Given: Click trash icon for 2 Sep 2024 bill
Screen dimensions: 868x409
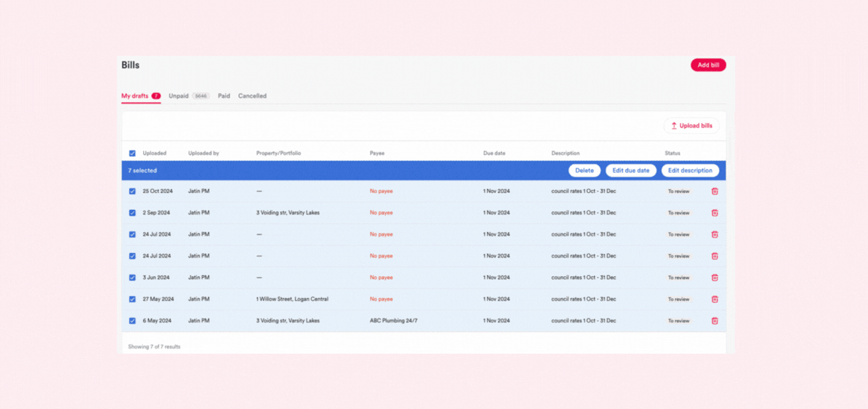Looking at the screenshot, I should coord(714,213).
